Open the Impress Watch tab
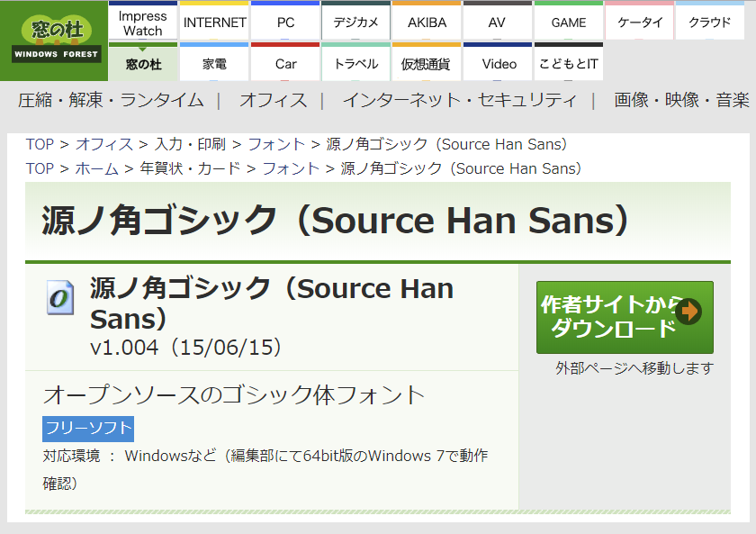Image resolution: width=756 pixels, height=534 pixels. [143, 23]
